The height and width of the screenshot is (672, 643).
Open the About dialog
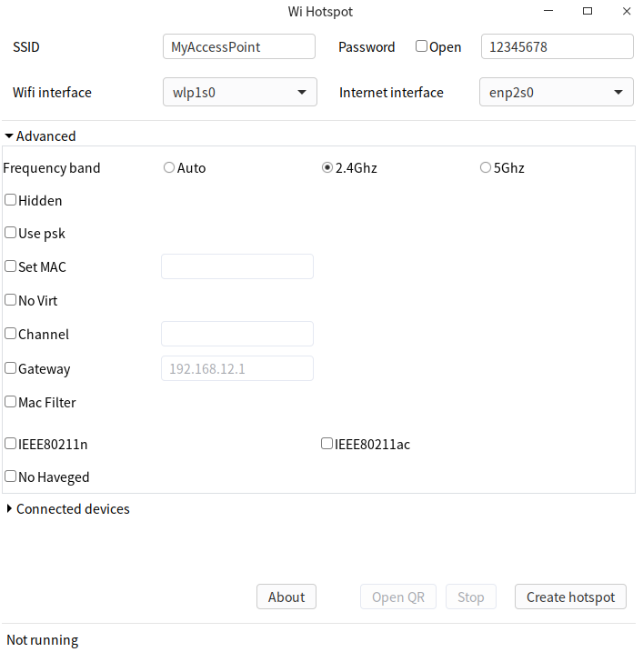(x=286, y=597)
